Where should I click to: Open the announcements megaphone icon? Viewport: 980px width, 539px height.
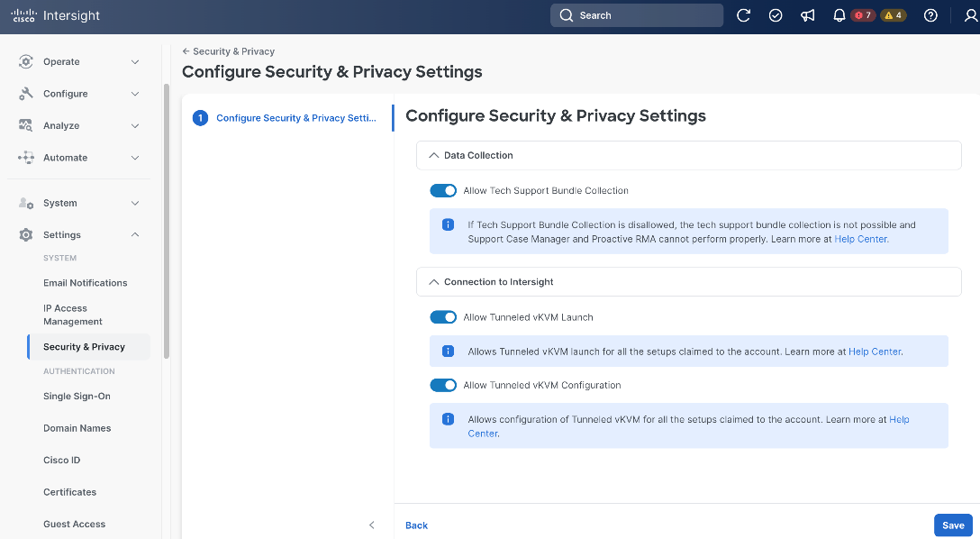coord(807,15)
